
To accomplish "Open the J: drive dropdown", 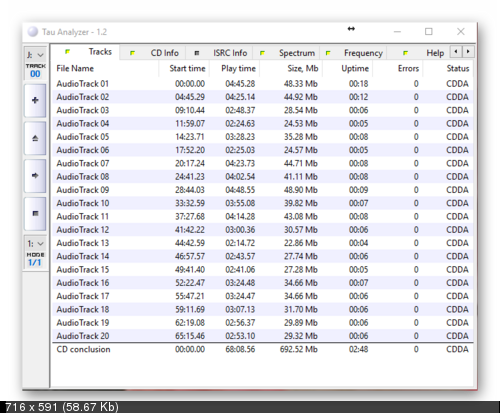I will pyautogui.click(x=35, y=55).
